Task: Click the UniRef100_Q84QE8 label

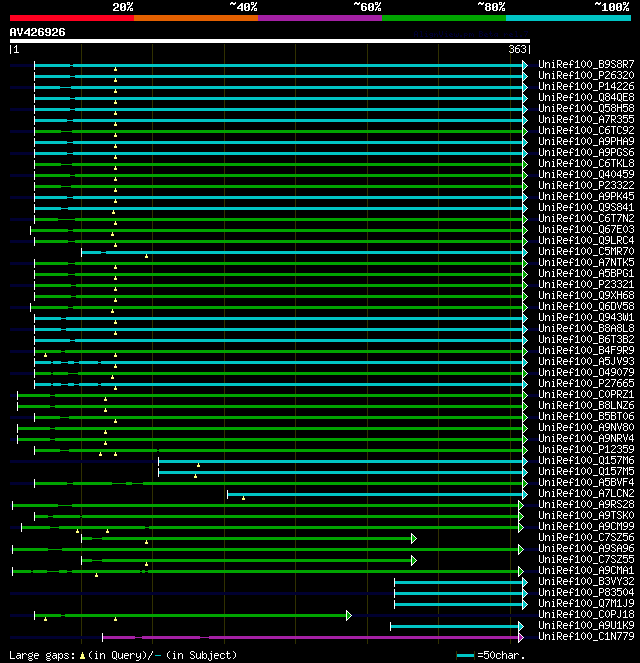Action: [586, 97]
